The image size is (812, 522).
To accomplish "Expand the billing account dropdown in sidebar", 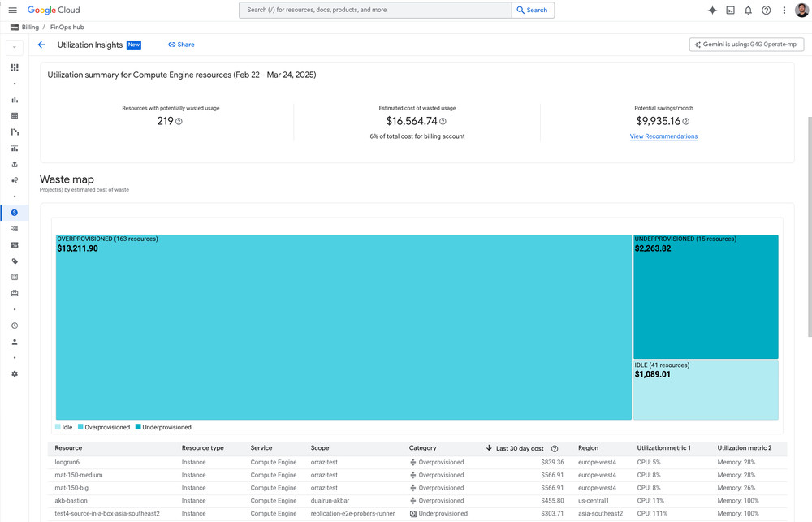I will click(15, 47).
